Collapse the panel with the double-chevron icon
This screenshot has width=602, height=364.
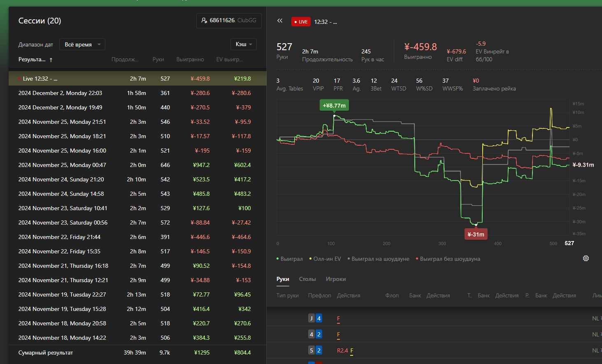click(x=280, y=21)
